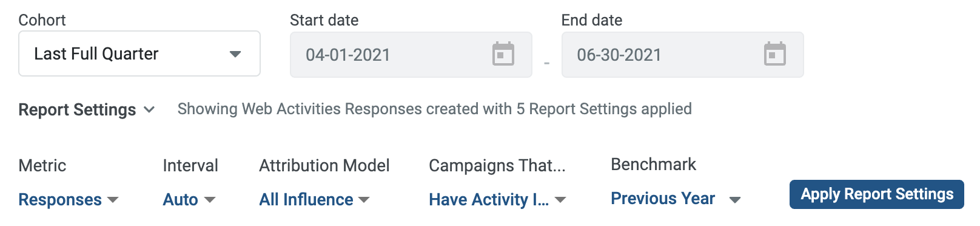980x226 pixels.
Task: Open the Previous Year benchmark dropdown
Action: pyautogui.click(x=676, y=199)
